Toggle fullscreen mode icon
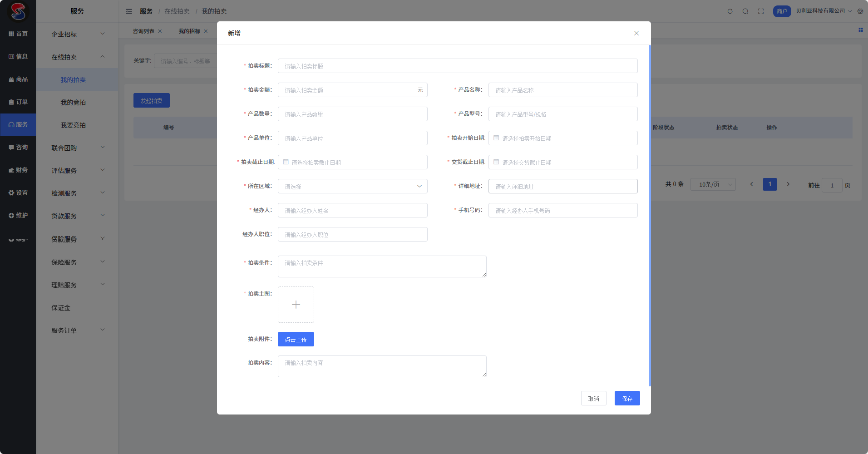 (761, 11)
